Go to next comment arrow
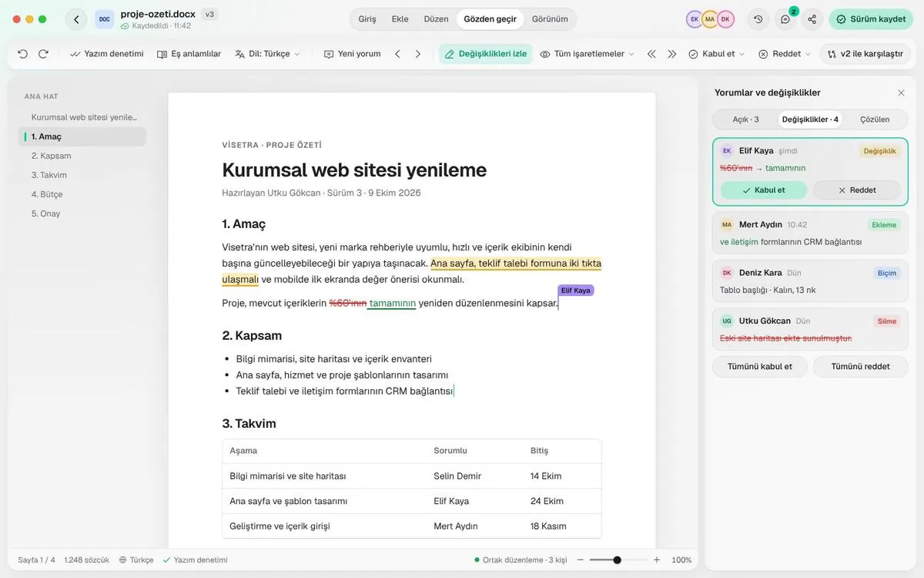Viewport: 924px width, 578px height. pyautogui.click(x=418, y=54)
